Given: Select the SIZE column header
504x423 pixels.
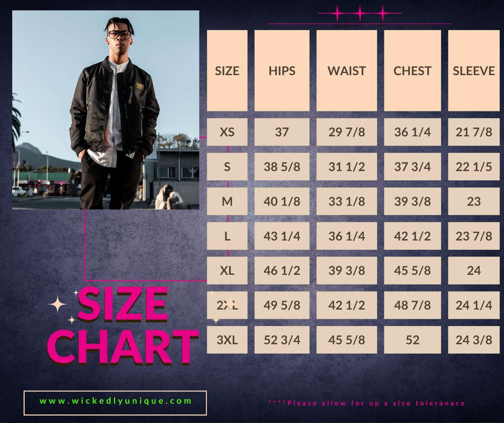Looking at the screenshot, I should coord(227,71).
